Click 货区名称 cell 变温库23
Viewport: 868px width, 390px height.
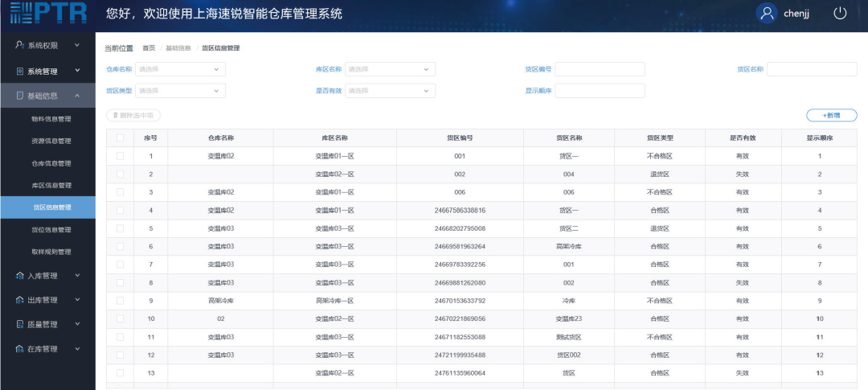[x=568, y=318]
